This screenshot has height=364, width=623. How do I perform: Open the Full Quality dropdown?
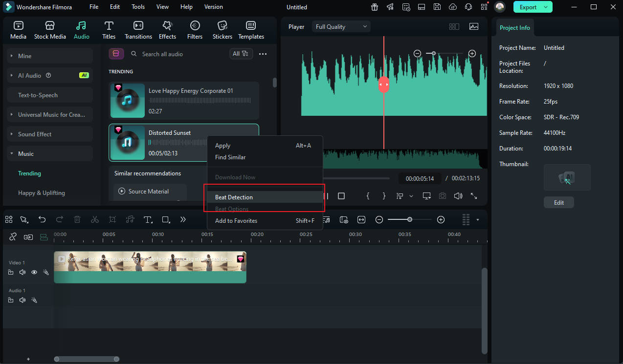pyautogui.click(x=341, y=27)
